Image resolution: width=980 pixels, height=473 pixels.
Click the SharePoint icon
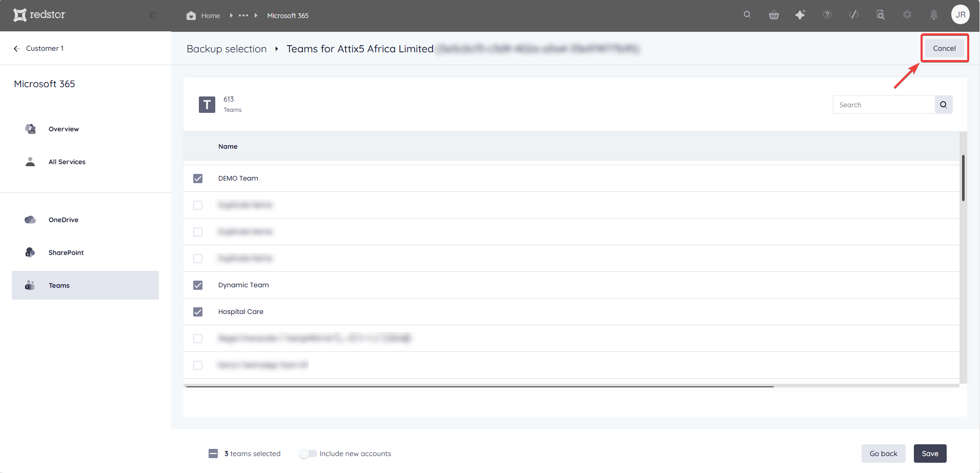(30, 252)
